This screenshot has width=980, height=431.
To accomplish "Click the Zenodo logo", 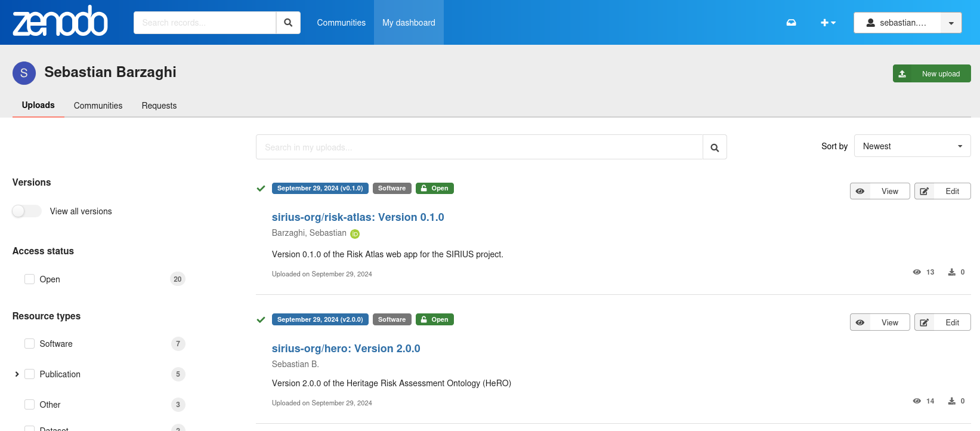I will [60, 22].
